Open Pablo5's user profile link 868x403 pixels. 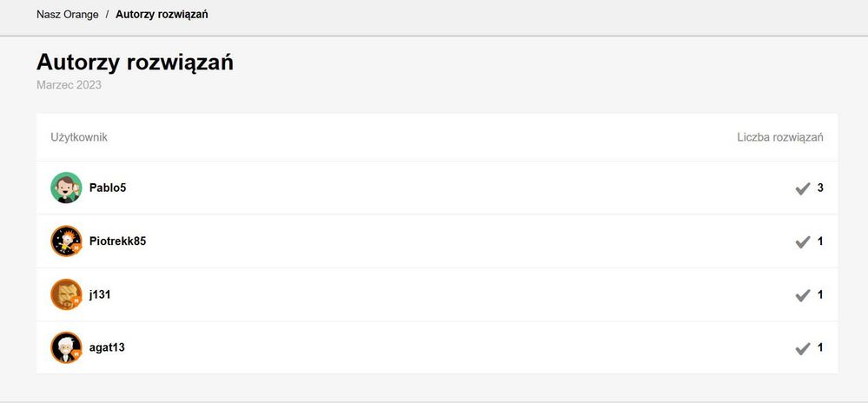click(108, 188)
